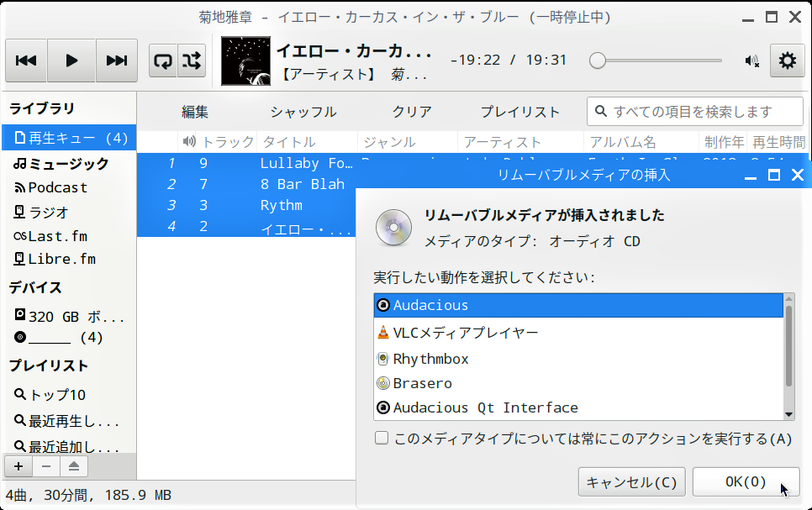Click クリア in the queue toolbar
Screen dimensions: 812x510
pyautogui.click(x=412, y=112)
